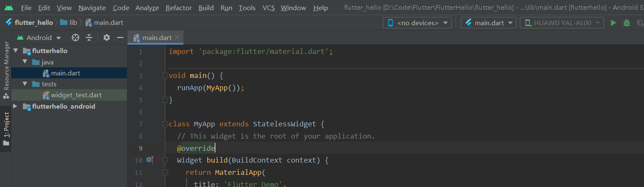This screenshot has width=644, height=187.
Task: Collapse the flutterhello module node
Action: click(16, 51)
